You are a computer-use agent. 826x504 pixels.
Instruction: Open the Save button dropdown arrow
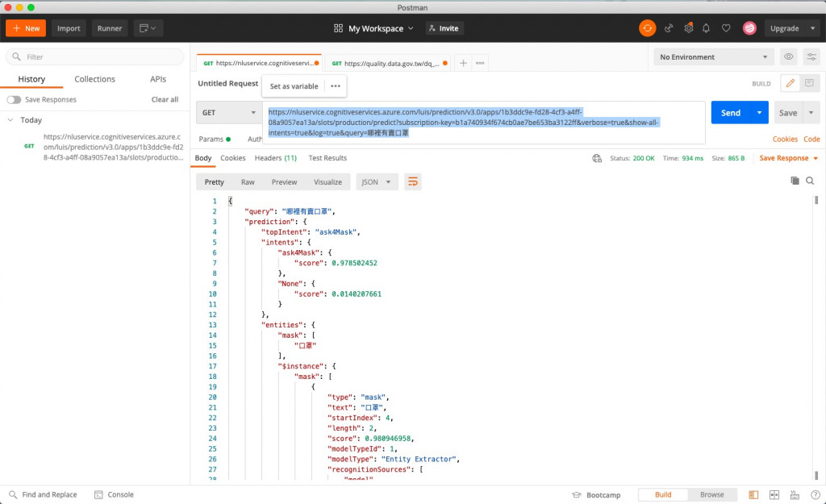[811, 113]
